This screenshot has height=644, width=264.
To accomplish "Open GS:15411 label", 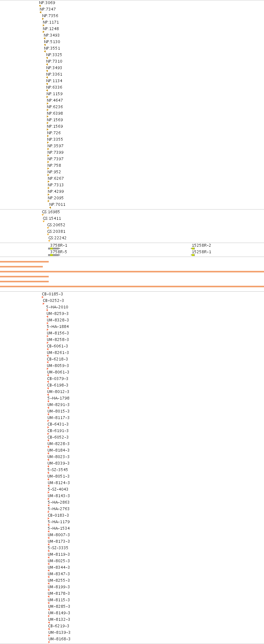I will pyautogui.click(x=52, y=218).
